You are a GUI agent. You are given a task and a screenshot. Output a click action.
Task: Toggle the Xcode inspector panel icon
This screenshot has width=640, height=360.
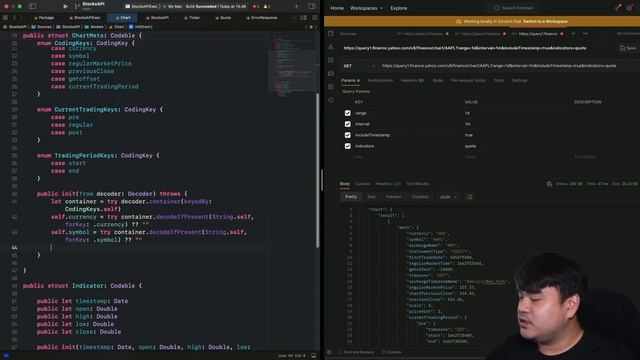click(x=311, y=6)
